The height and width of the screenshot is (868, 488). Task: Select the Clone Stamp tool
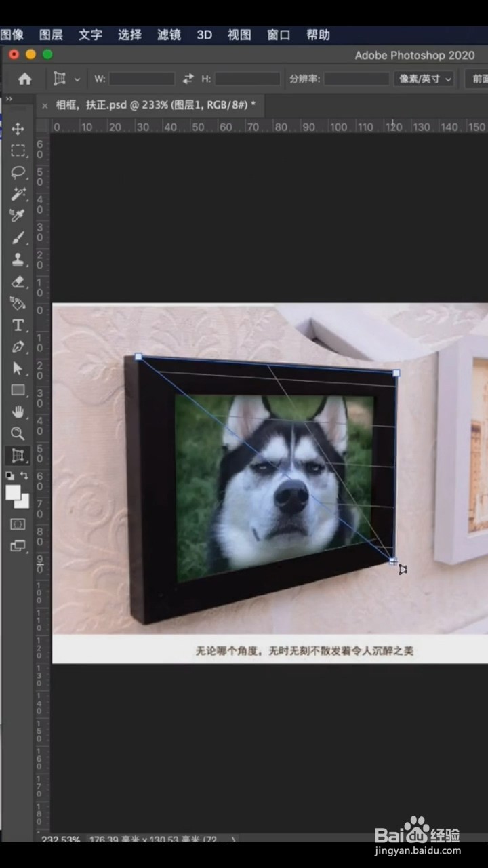pyautogui.click(x=18, y=259)
